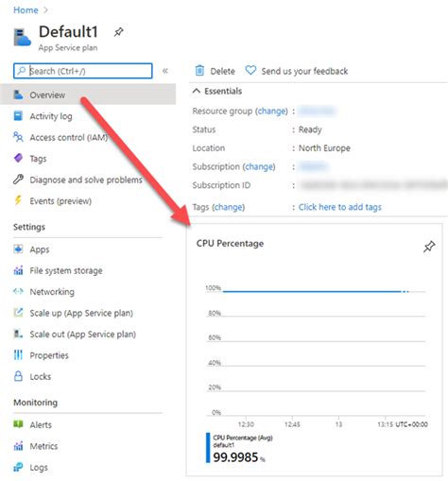
Task: Click the Home breadcrumb link
Action: [x=26, y=10]
